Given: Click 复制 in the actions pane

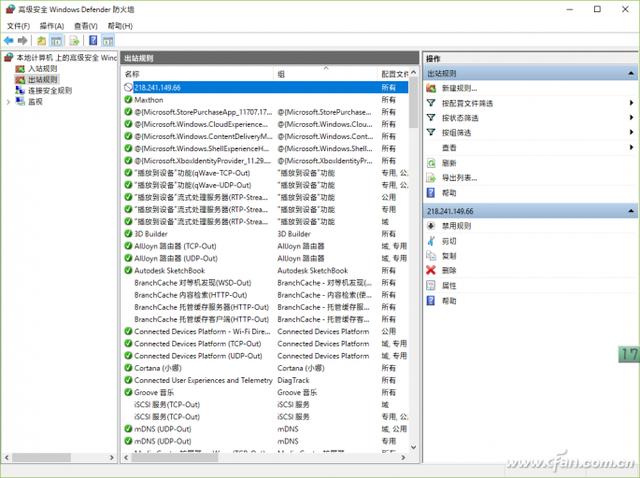Looking at the screenshot, I should 449,256.
